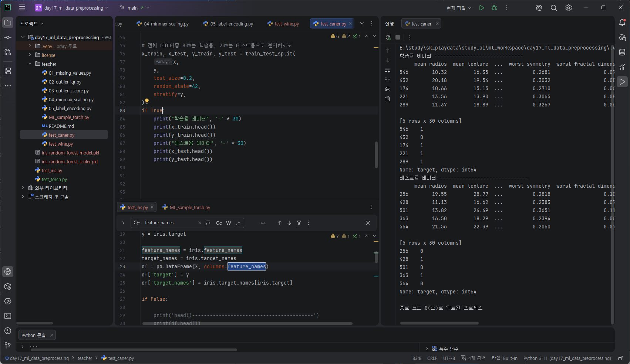Run the current file with green play icon
This screenshot has width=630, height=364.
point(482,8)
